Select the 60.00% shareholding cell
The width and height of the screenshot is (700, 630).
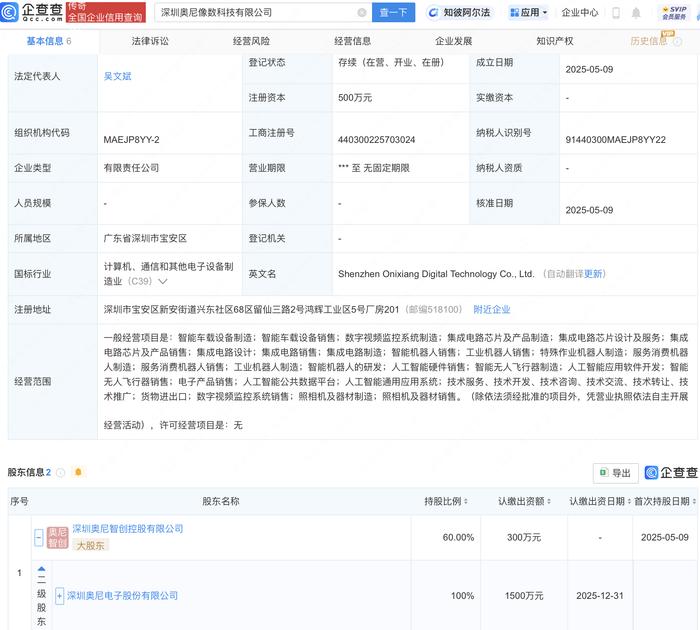[458, 538]
